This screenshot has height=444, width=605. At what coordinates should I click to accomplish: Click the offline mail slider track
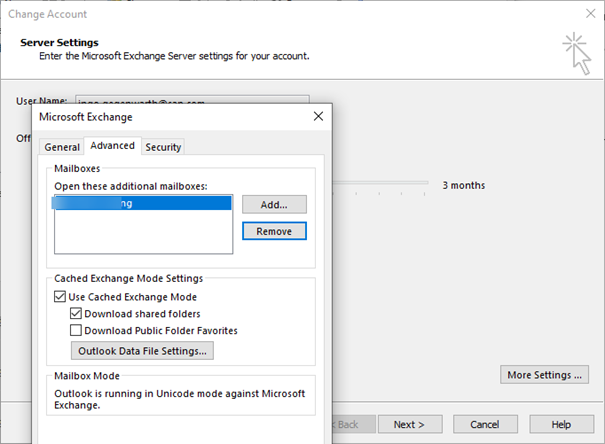380,185
